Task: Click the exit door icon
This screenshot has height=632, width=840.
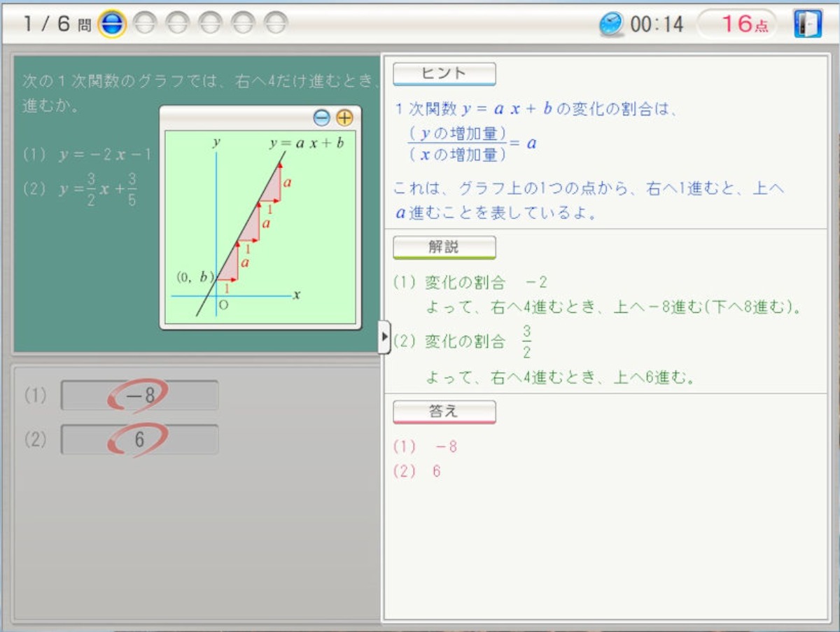Action: [807, 24]
